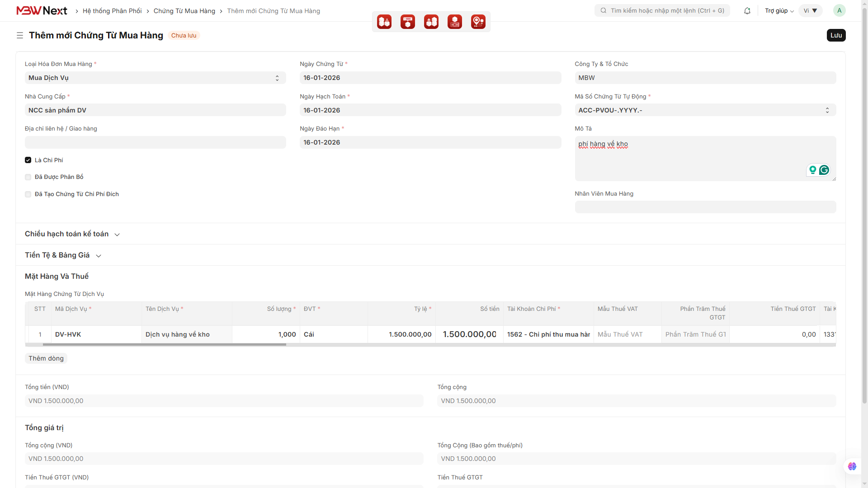
Task: Go to Chứng Từ Mua Hàng breadcrumb
Action: 184,11
